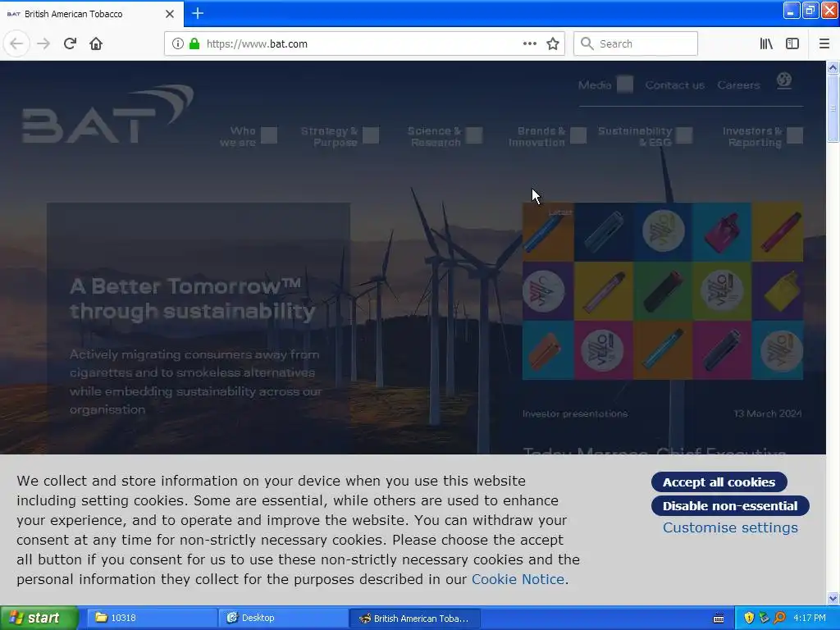
Task: Bookmark this page with the star icon
Action: (553, 43)
